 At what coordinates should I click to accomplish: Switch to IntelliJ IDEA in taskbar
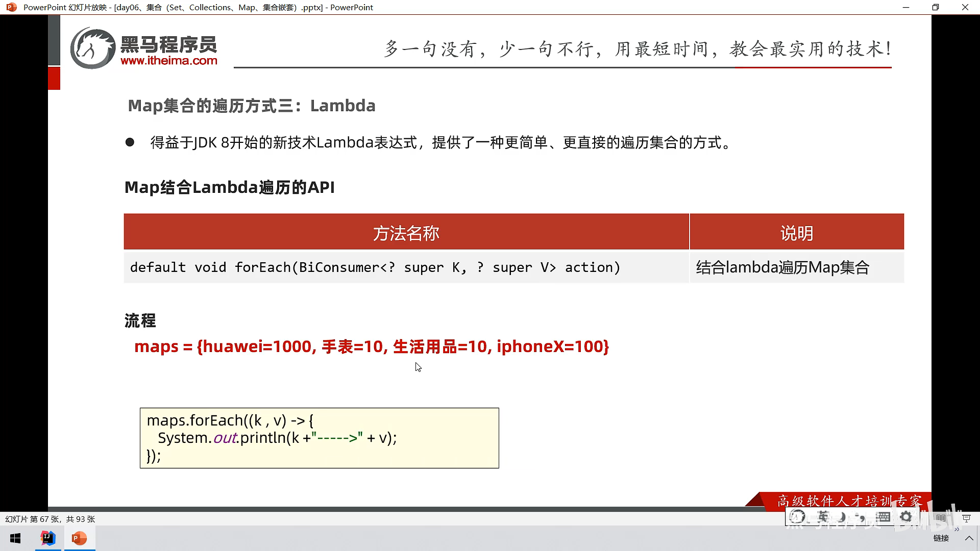48,538
